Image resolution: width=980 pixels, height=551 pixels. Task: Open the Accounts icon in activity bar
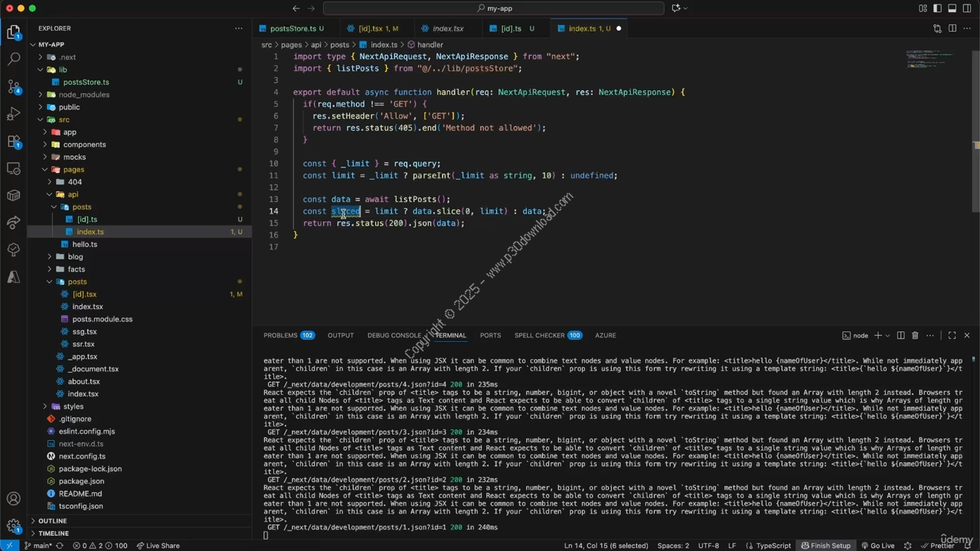pyautogui.click(x=14, y=499)
